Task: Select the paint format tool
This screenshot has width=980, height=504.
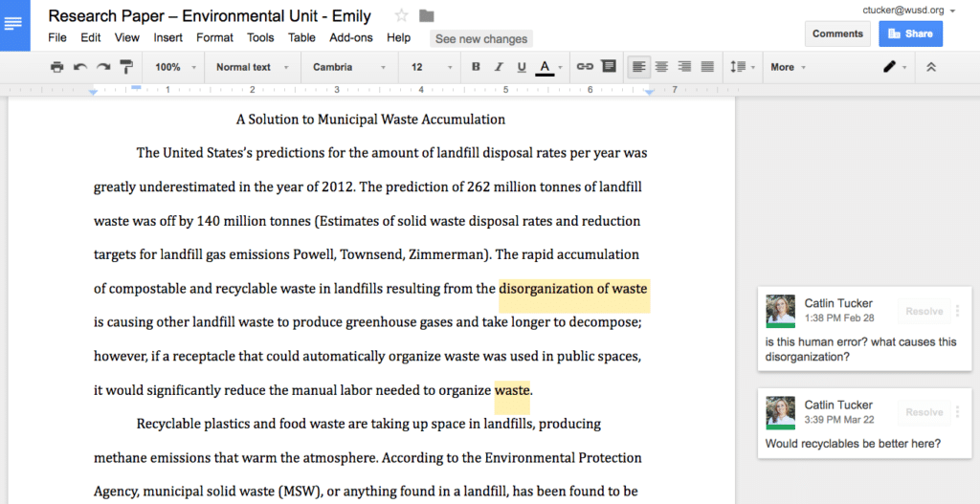Action: point(126,67)
